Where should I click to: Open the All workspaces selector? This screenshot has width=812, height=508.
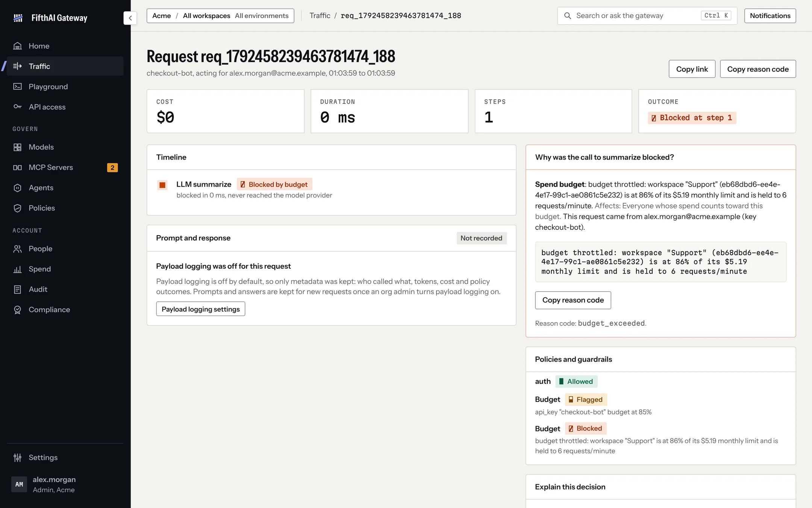point(206,16)
